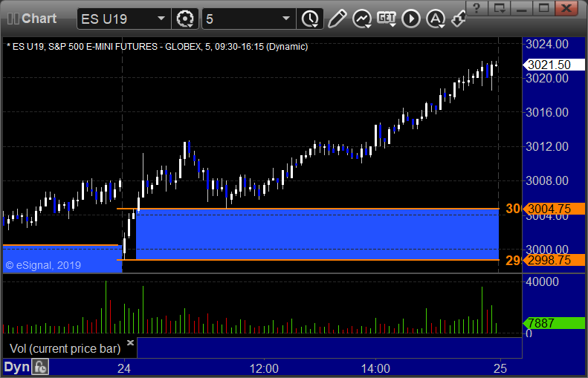
Task: Click the date label 25 on time axis
Action: point(500,368)
